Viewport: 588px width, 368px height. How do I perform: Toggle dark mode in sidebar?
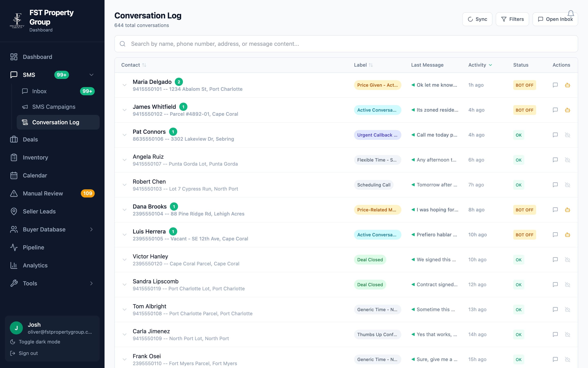tap(35, 342)
